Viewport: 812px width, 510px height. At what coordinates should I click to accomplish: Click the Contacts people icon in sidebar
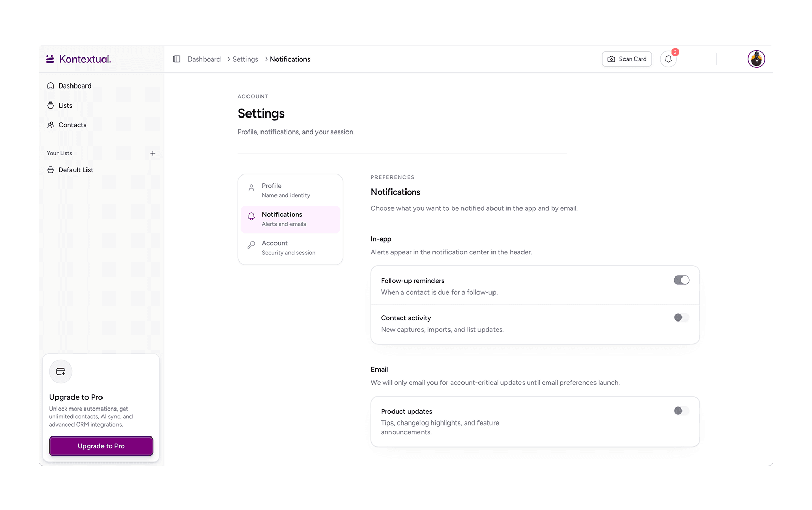[x=50, y=125]
